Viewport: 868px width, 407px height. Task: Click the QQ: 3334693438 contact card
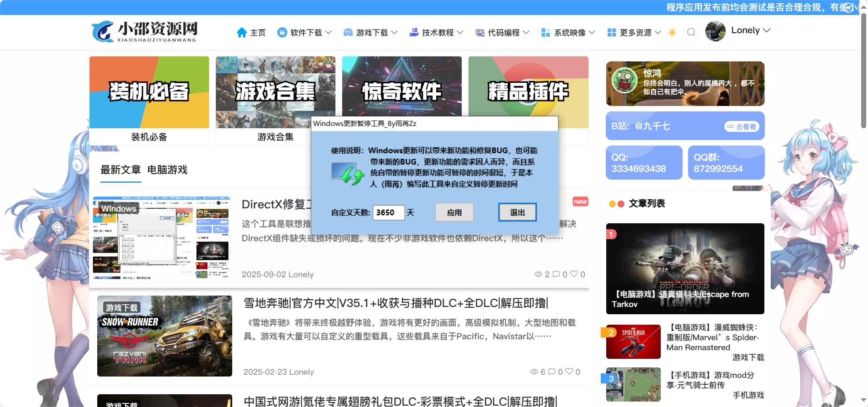[644, 163]
